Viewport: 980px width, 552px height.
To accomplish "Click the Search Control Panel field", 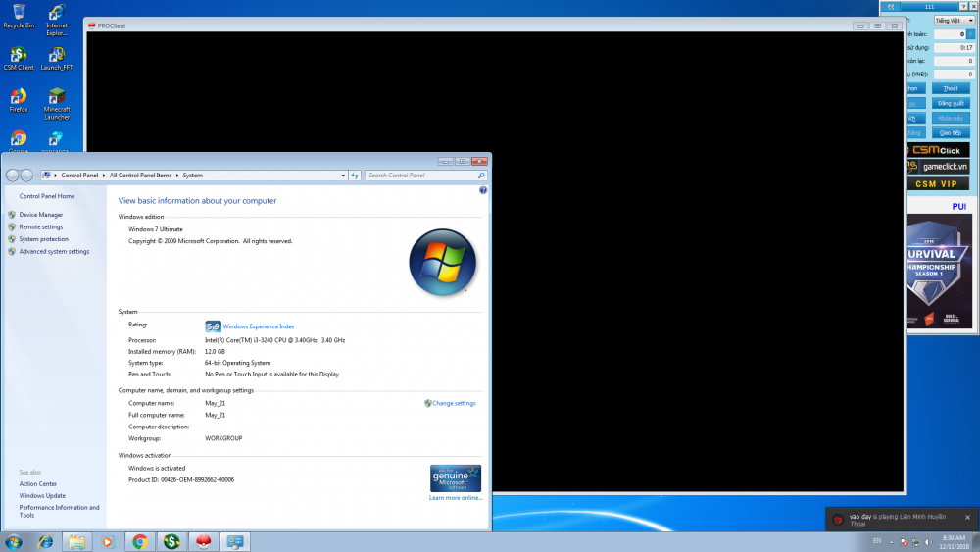I will click(x=421, y=176).
